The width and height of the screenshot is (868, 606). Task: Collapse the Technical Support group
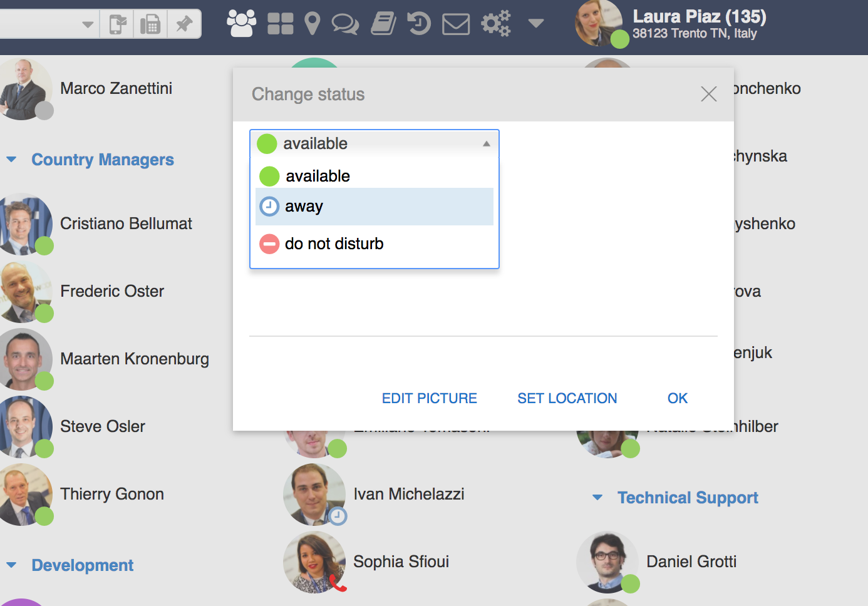[x=597, y=498]
